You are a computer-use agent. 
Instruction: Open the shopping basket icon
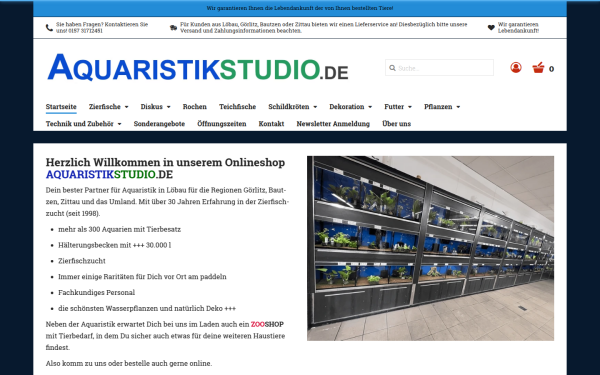pos(538,68)
